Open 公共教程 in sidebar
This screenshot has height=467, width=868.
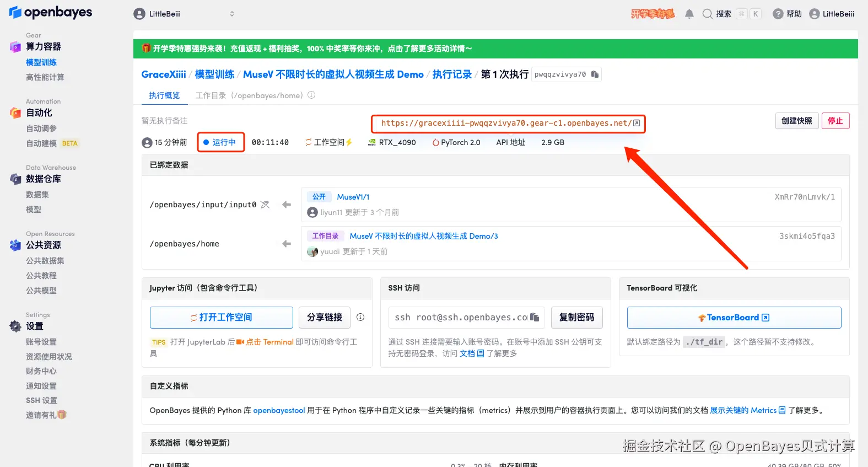[x=41, y=276]
